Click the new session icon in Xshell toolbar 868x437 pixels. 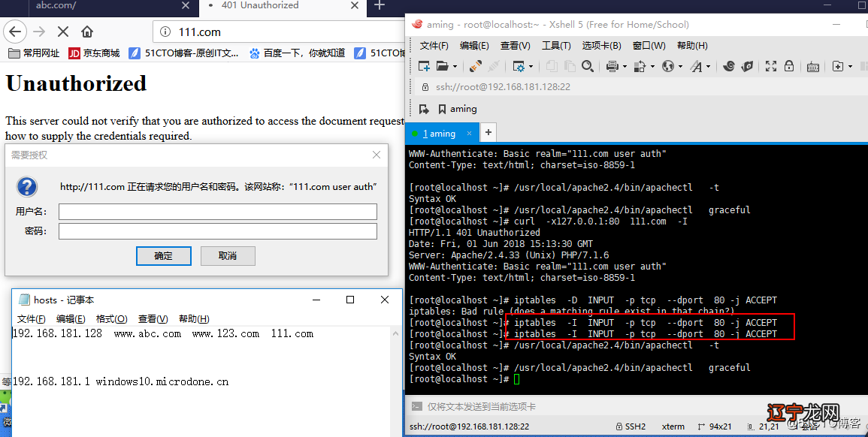coord(425,66)
